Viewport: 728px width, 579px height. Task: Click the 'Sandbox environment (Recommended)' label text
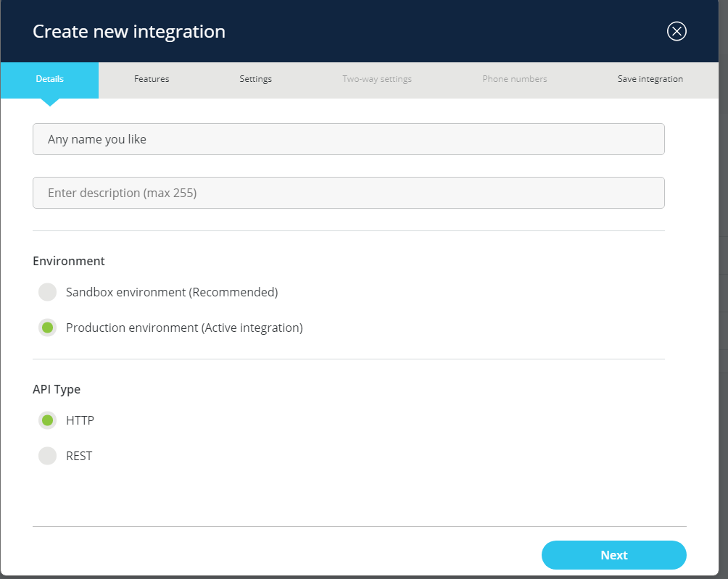pyautogui.click(x=172, y=292)
